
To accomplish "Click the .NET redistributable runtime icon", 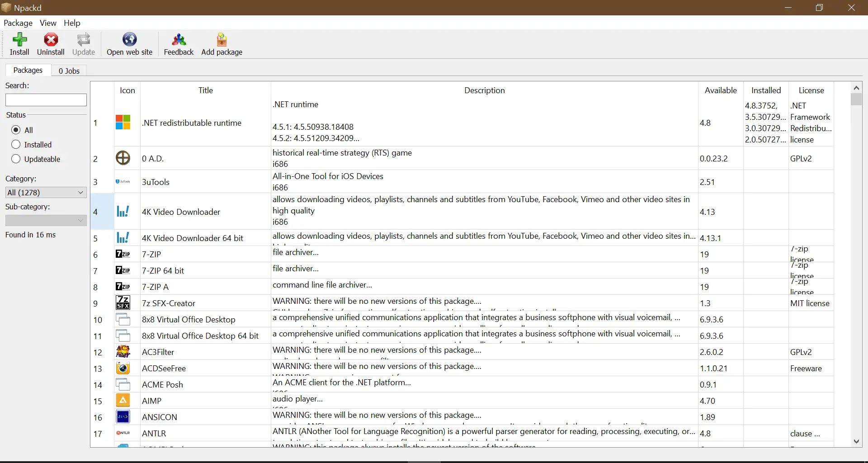I will coord(123,123).
